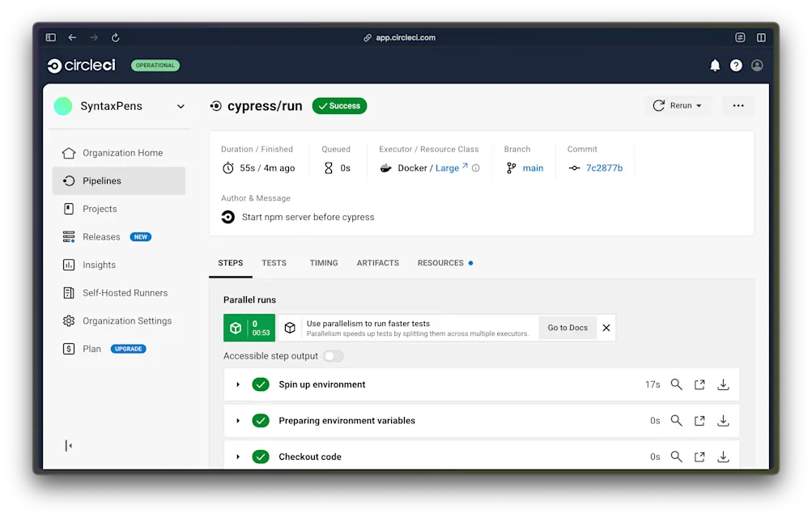812x518 pixels.
Task: Click the NEW badge beside Releases
Action: coord(140,236)
